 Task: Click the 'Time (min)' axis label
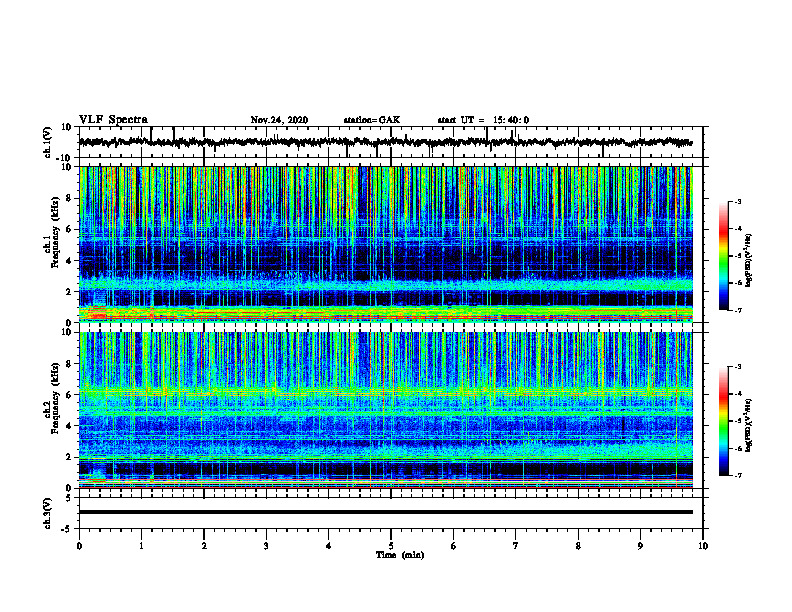coord(400,555)
